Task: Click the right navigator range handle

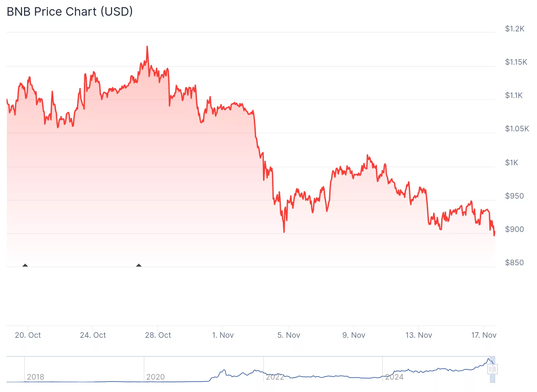Action: pos(495,369)
